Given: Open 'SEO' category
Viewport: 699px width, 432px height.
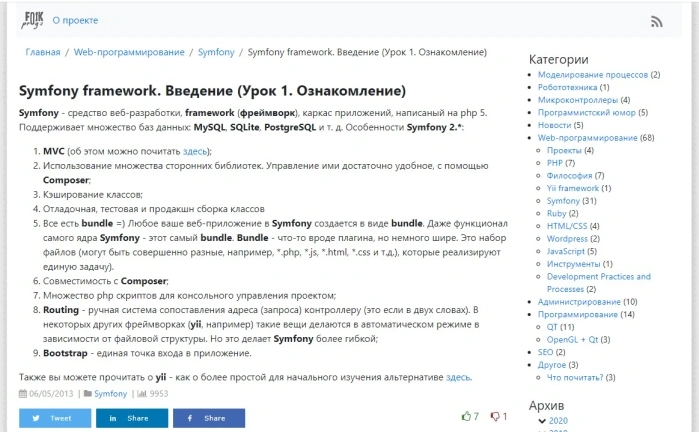Looking at the screenshot, I should pos(545,352).
